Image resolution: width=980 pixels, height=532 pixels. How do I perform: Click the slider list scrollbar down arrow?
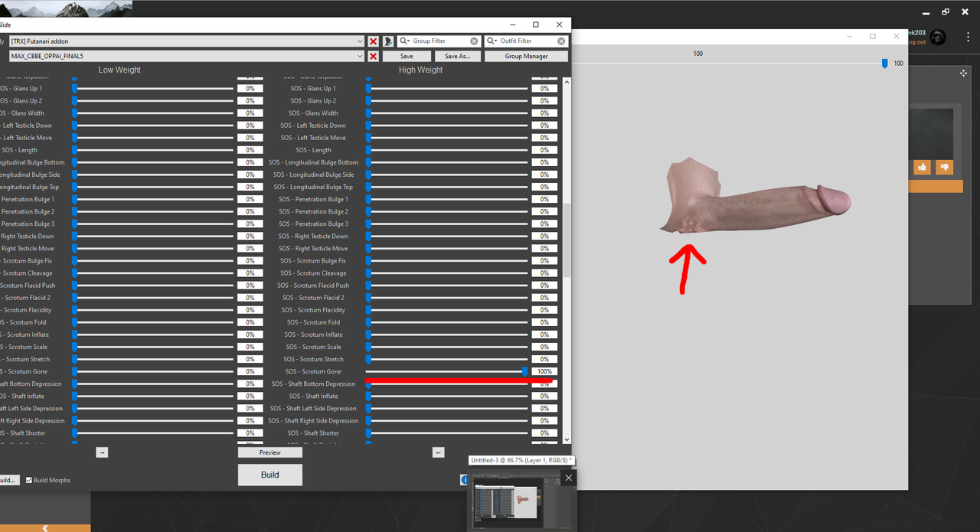(567, 440)
